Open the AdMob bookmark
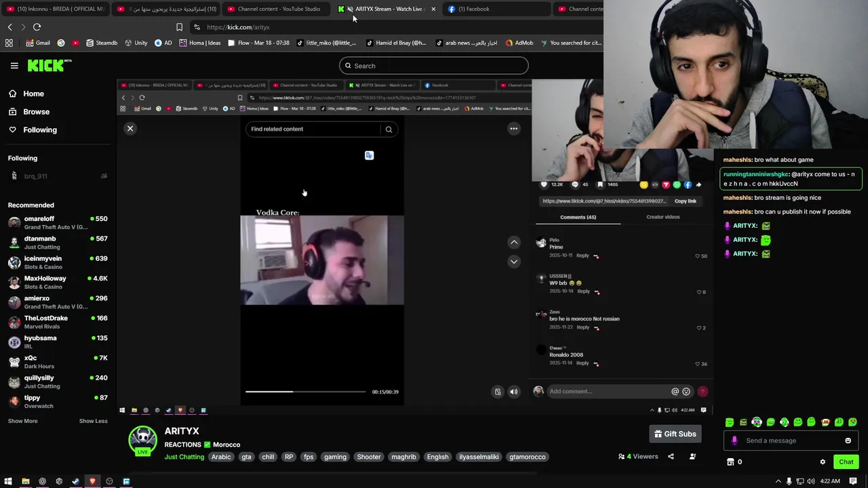 [x=519, y=43]
